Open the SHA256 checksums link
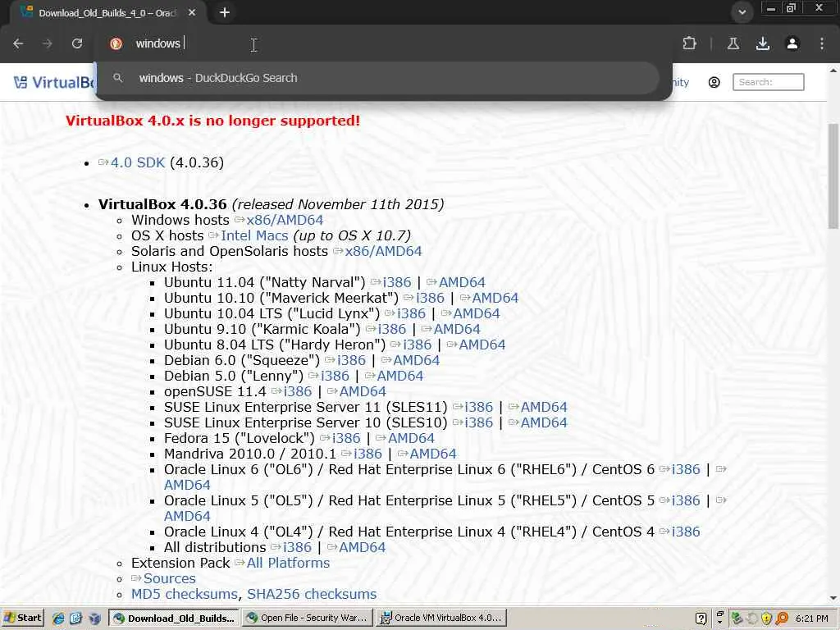This screenshot has width=840, height=630. (312, 594)
